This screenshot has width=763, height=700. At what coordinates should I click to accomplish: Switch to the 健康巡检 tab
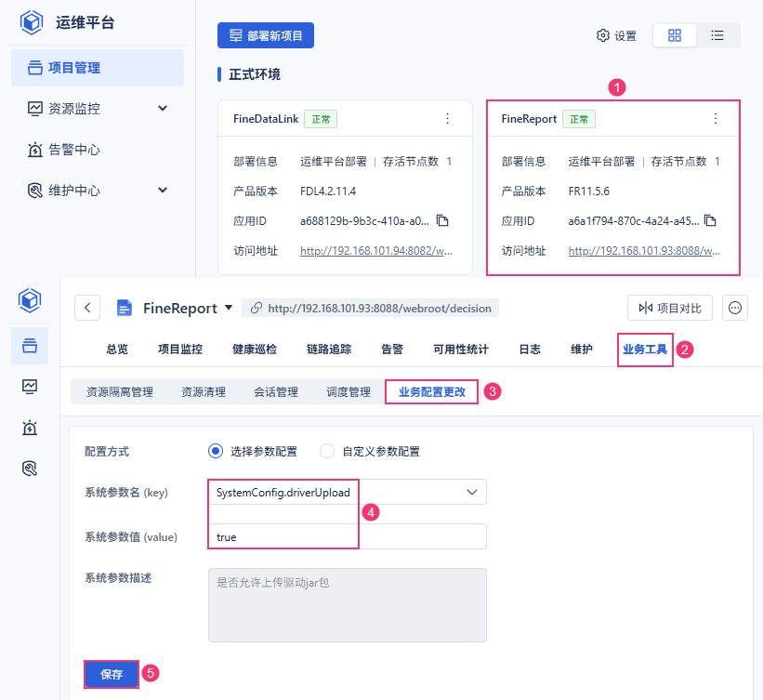point(255,349)
